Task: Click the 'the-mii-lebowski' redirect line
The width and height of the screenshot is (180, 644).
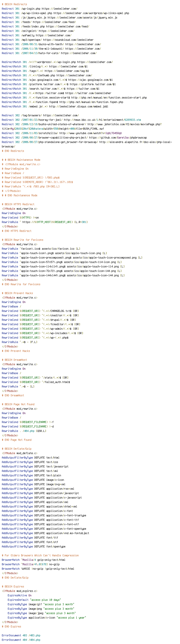Action: (51, 49)
